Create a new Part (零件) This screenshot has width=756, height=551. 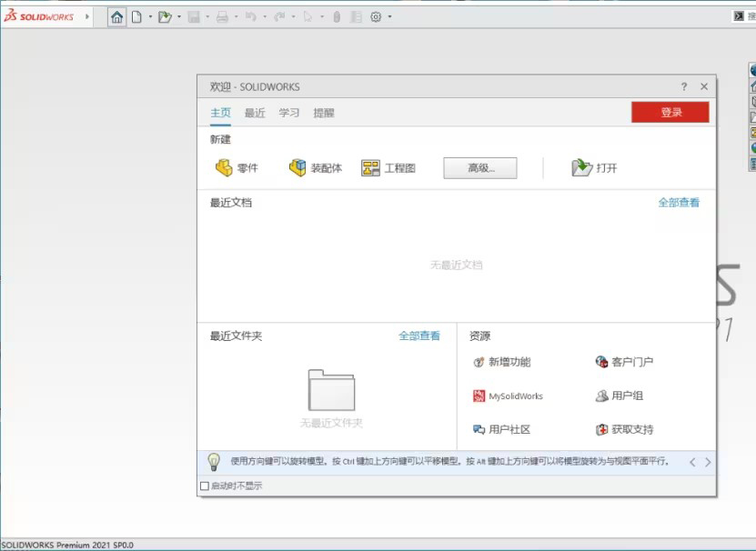click(x=237, y=168)
